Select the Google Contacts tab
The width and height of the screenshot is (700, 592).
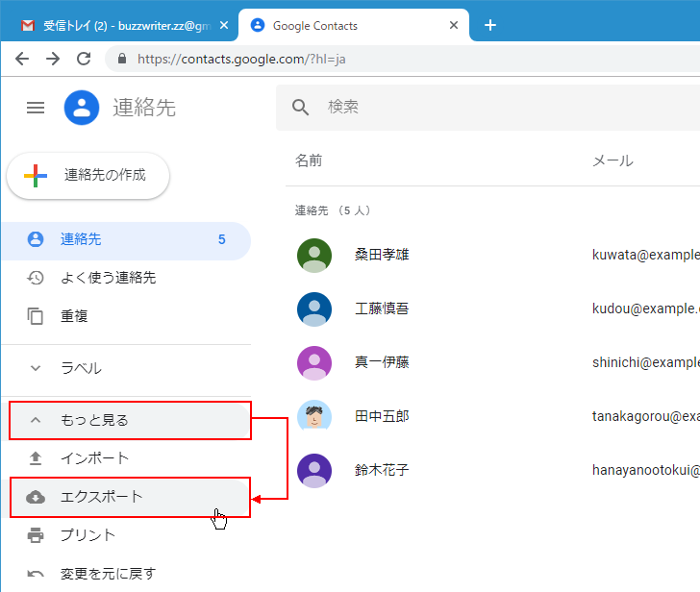(354, 25)
